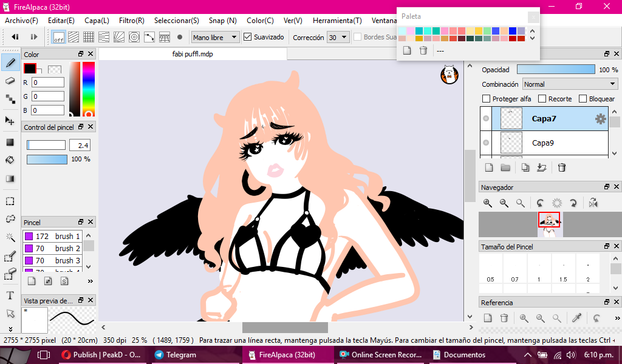This screenshot has width=622, height=364.
Task: Open Online Screen Recorder from taskbar
Action: click(x=381, y=355)
